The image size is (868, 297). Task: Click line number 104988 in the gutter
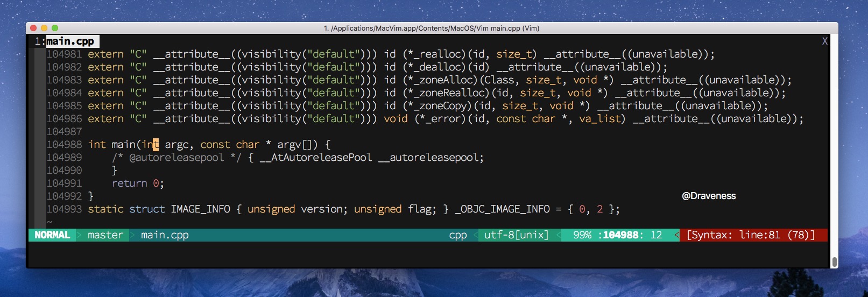[65, 145]
